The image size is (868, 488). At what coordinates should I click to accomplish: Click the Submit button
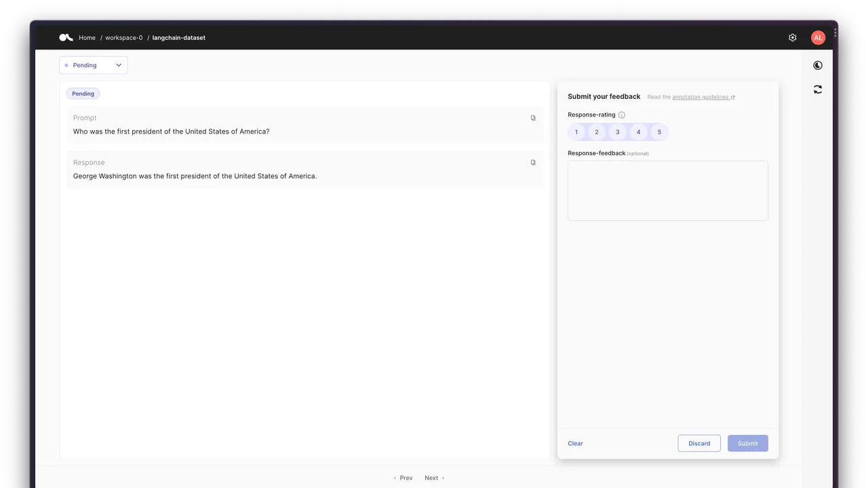(748, 443)
